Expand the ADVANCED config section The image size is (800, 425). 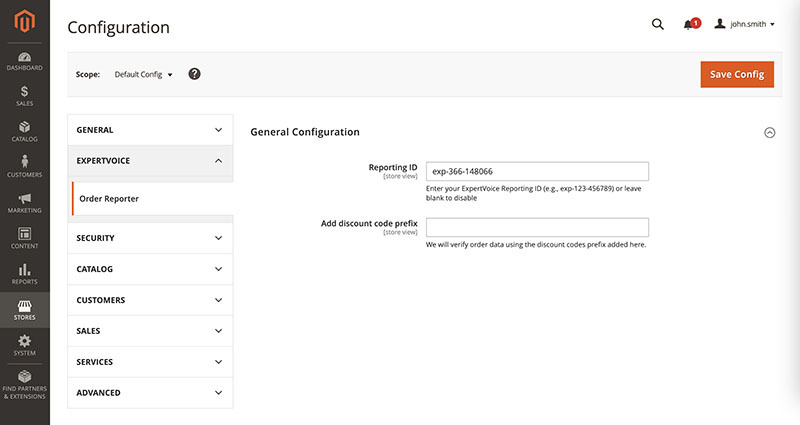(x=150, y=393)
